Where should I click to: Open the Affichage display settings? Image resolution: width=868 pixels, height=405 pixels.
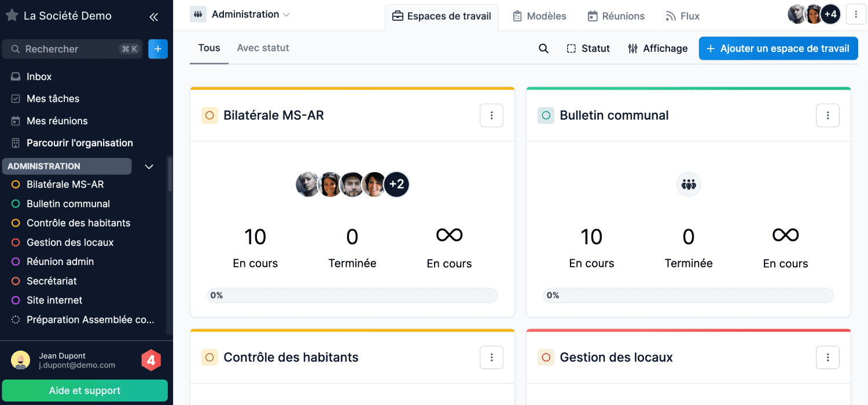(x=658, y=49)
